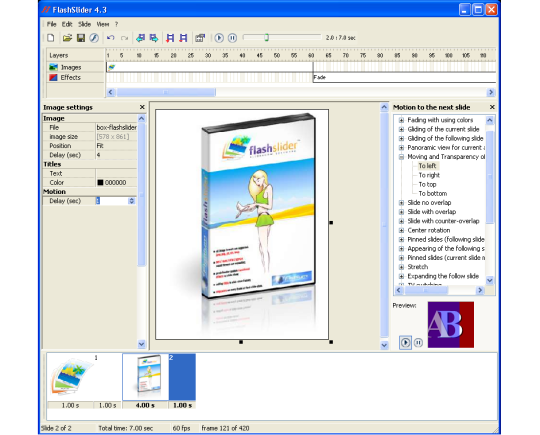The image size is (540, 435).
Task: Expand the Expanding the follow slide node
Action: (401, 276)
